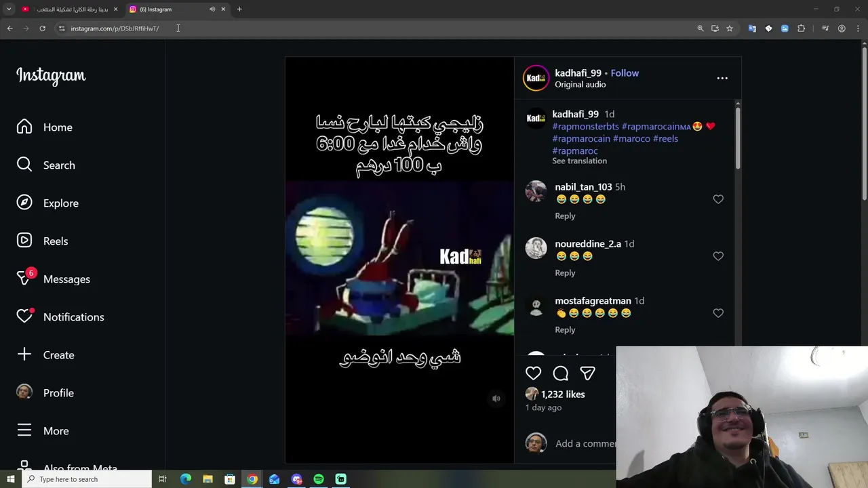The width and height of the screenshot is (868, 488).
Task: View the 1,232 likes list
Action: pos(563,394)
